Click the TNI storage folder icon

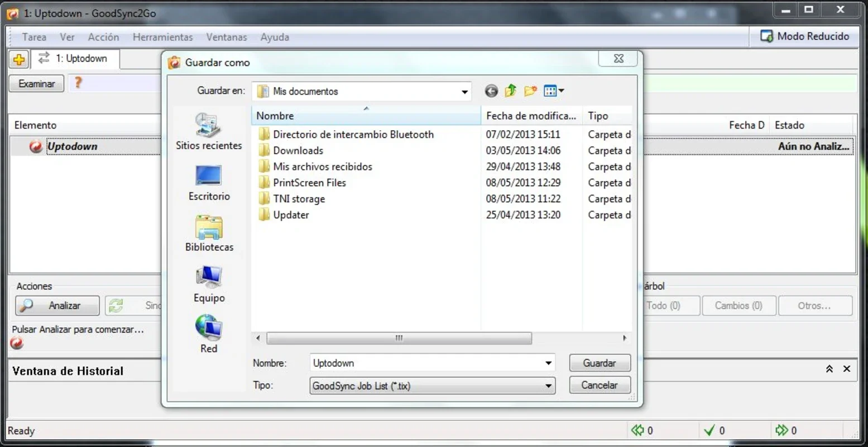coord(264,198)
